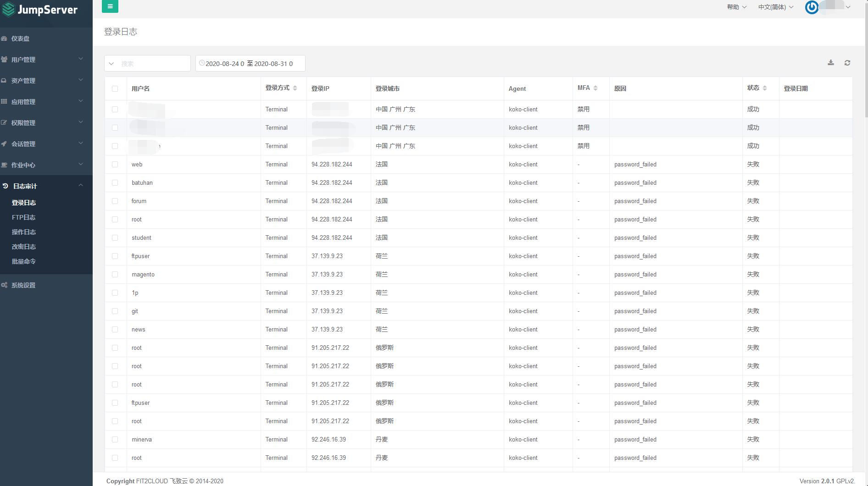Image resolution: width=868 pixels, height=486 pixels.
Task: Click the grid icon beside 应用管理
Action: point(4,102)
